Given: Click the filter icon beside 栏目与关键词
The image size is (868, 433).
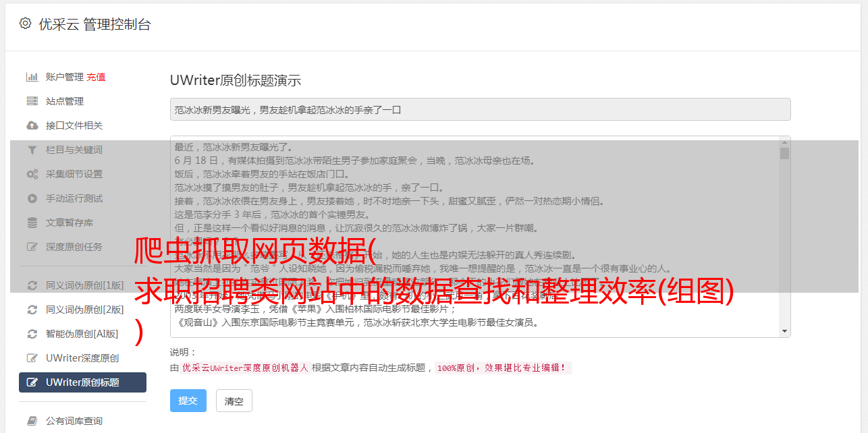Looking at the screenshot, I should (32, 150).
